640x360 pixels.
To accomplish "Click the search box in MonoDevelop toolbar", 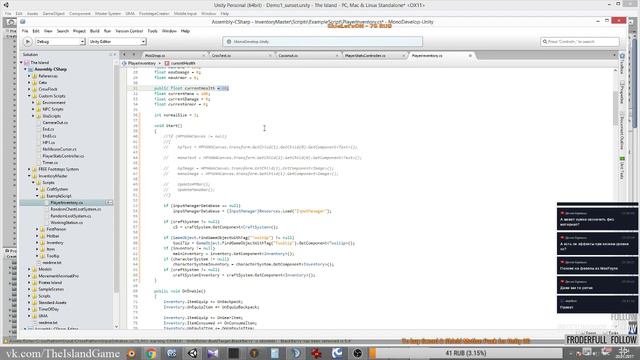I will (580, 42).
